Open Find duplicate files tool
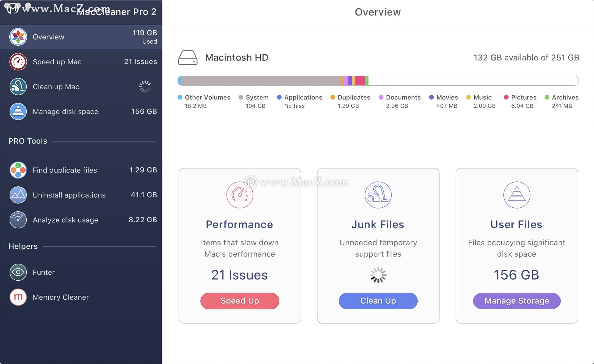594x364 pixels. click(x=81, y=170)
